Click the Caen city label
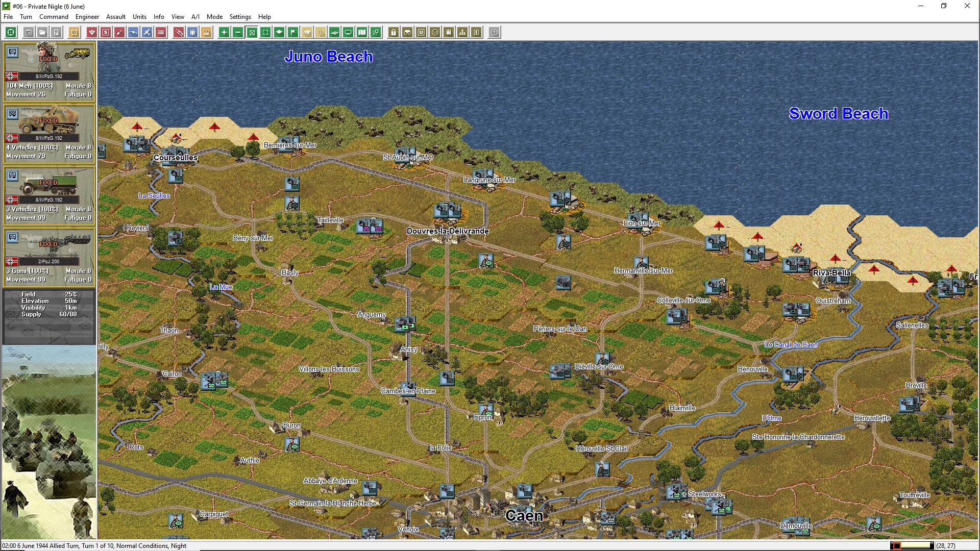980x551 pixels. click(x=524, y=516)
